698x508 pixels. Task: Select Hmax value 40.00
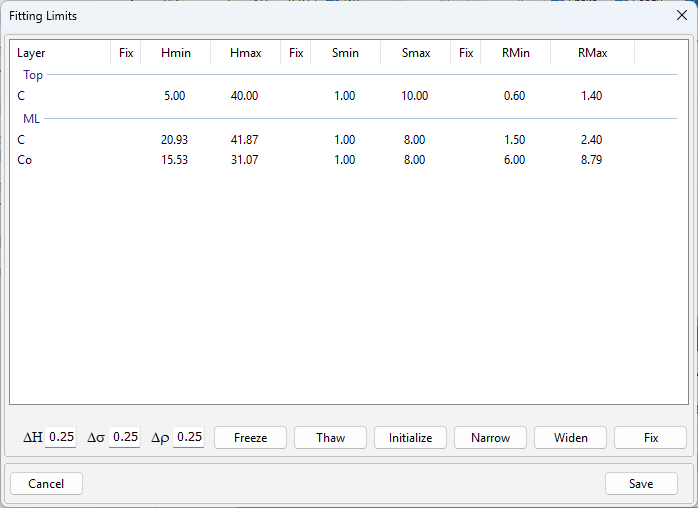pos(244,96)
